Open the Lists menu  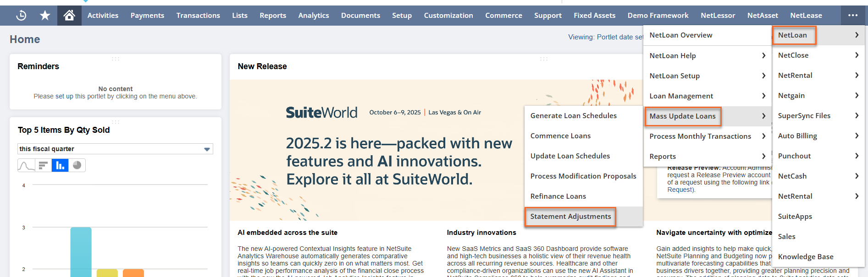click(x=240, y=16)
